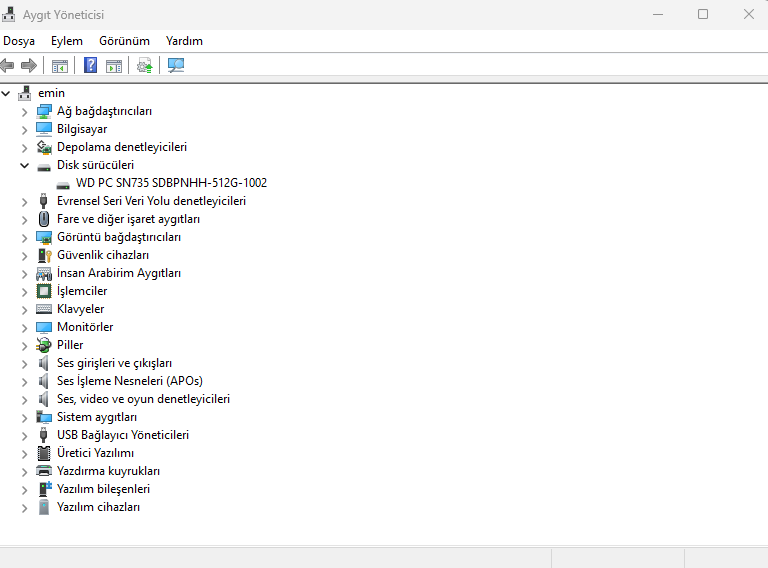Click the Ağ bağdaştırıcıları network icon
The width and height of the screenshot is (768, 568).
click(x=44, y=111)
